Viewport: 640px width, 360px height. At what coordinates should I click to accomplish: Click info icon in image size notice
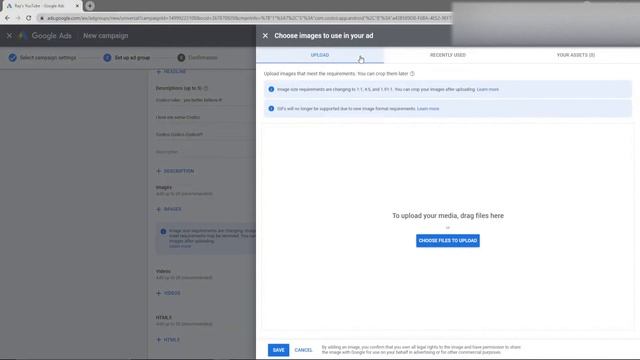click(271, 89)
